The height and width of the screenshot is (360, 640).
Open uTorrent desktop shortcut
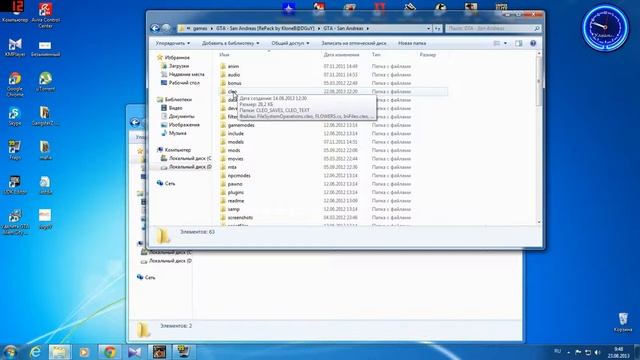[45, 82]
